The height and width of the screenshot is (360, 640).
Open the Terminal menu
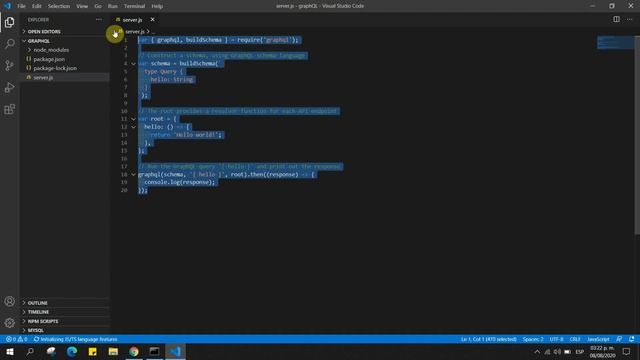click(134, 6)
